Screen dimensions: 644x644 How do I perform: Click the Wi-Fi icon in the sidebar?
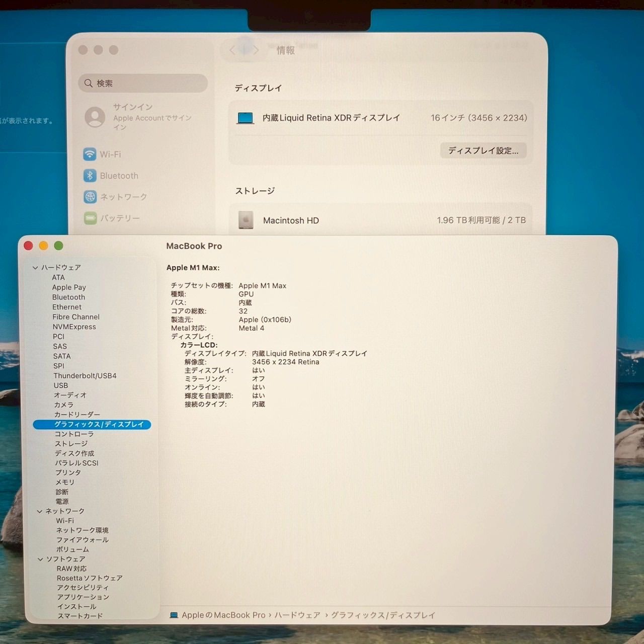(x=91, y=154)
